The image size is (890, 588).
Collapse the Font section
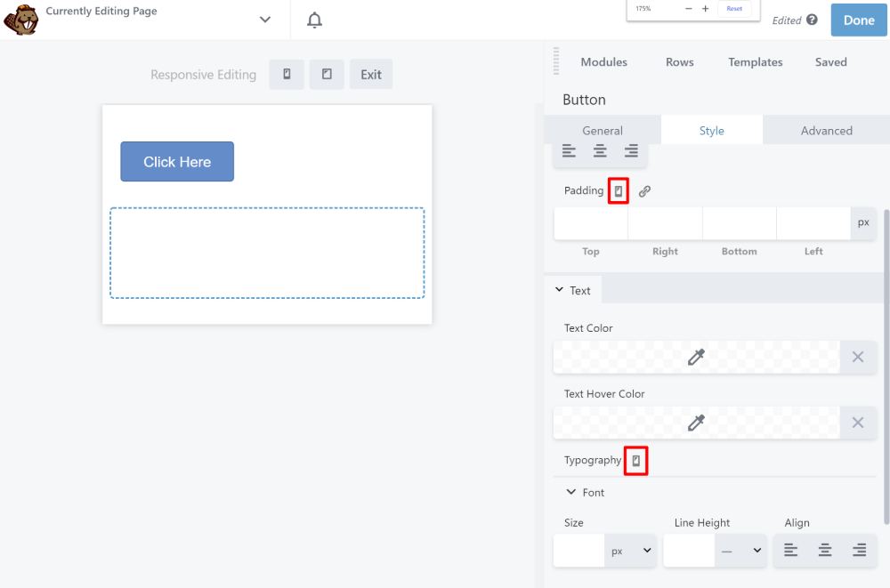coord(586,493)
